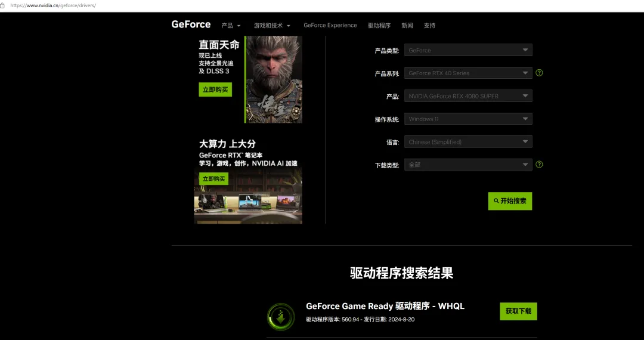Click the 驱动程序版本 560.94 text
The image size is (644, 340).
(333, 320)
